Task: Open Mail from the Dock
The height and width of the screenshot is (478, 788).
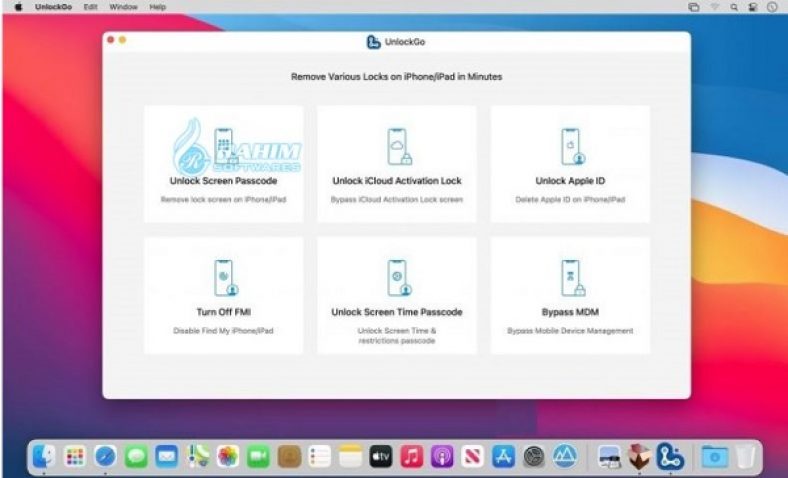Action: coord(166,456)
